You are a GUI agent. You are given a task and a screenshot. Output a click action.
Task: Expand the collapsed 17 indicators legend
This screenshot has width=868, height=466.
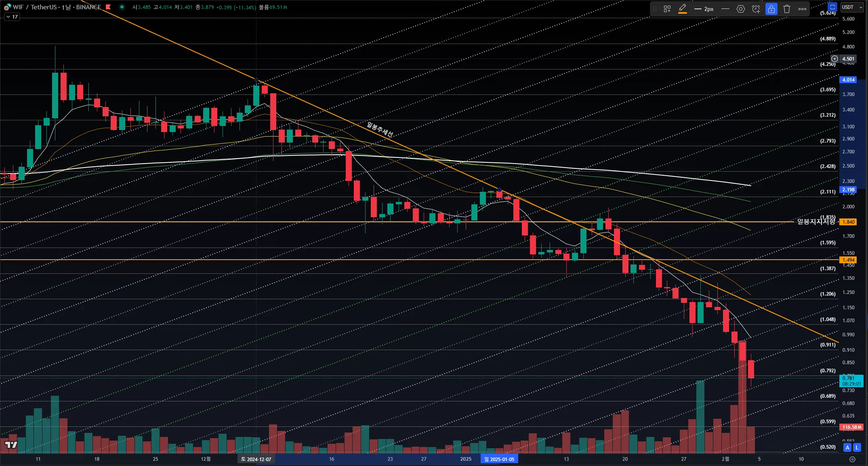point(12,17)
